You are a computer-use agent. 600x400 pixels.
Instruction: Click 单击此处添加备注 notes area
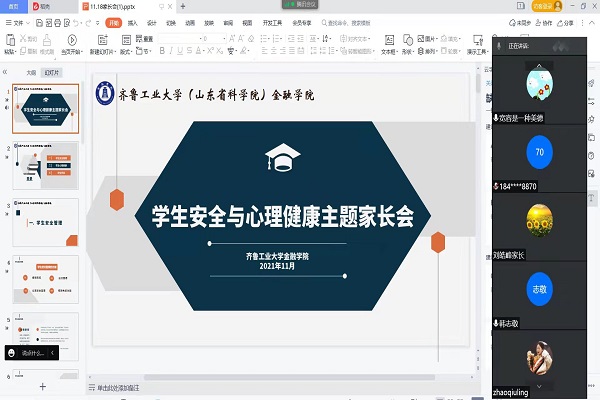(118, 388)
